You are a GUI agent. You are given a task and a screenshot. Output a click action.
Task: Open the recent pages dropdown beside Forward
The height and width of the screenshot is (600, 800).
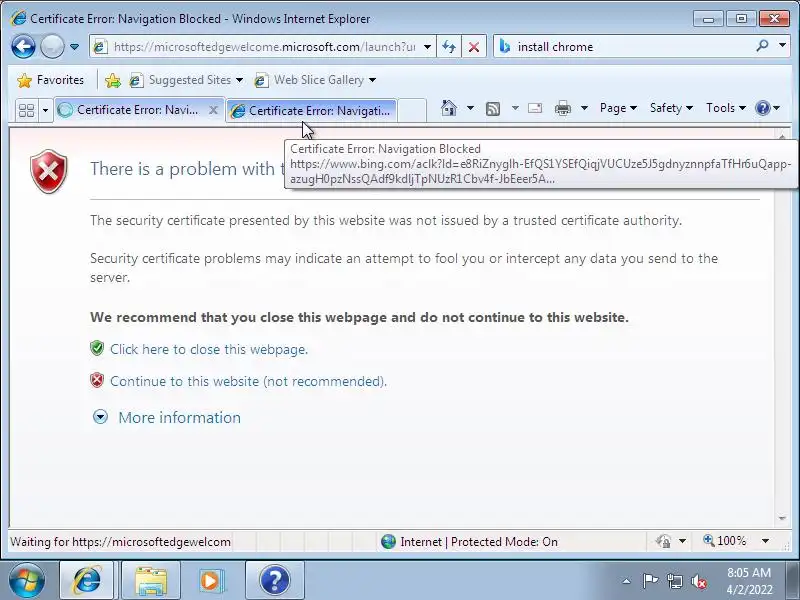tap(74, 47)
